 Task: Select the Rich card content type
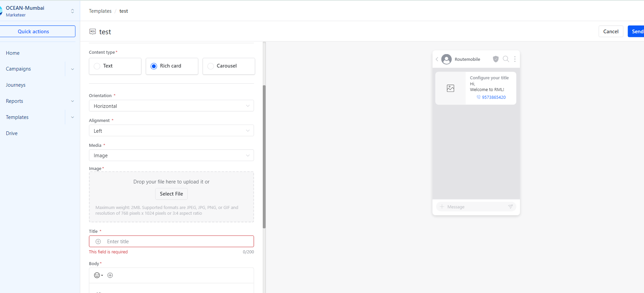[x=172, y=66]
